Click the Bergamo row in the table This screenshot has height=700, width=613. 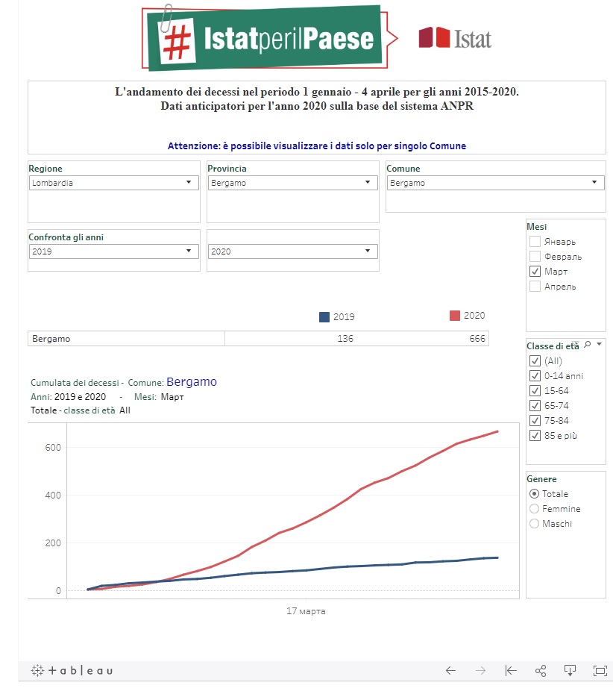pos(126,339)
